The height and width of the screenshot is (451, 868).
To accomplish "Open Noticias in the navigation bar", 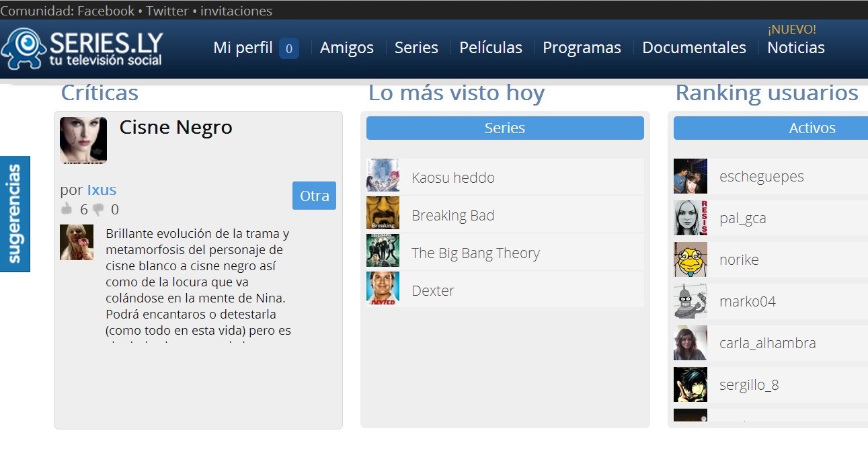I will 795,48.
